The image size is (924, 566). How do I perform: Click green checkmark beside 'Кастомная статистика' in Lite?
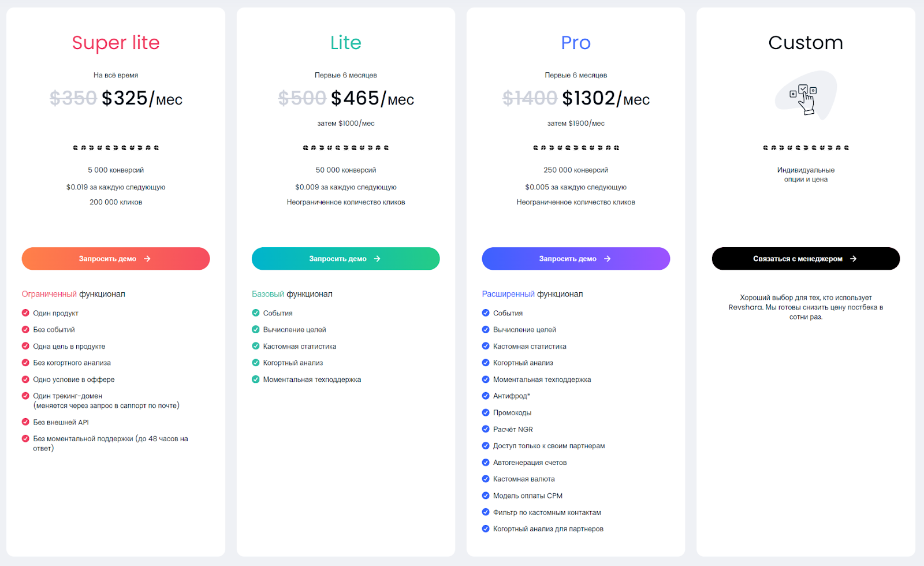tap(256, 346)
